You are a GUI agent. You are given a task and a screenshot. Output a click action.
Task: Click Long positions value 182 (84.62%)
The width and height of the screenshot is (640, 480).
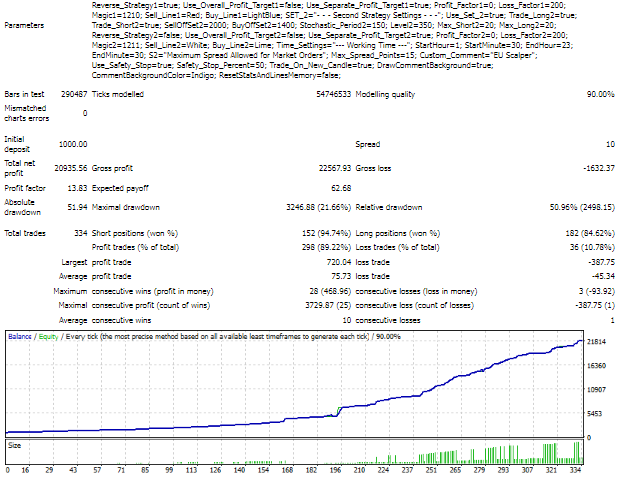(590, 233)
